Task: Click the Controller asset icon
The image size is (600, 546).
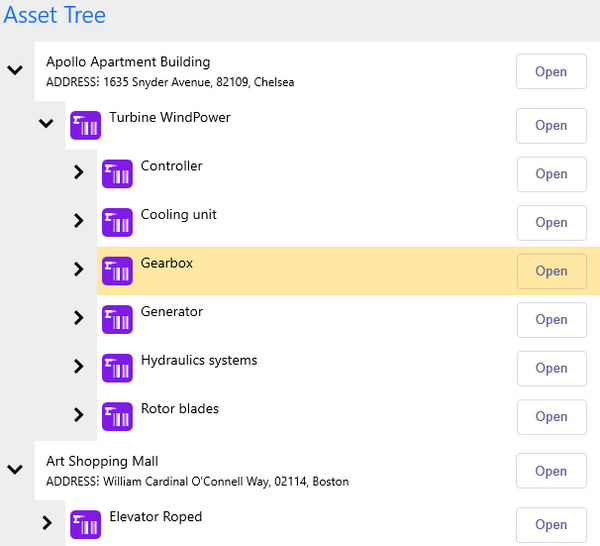Action: [118, 174]
